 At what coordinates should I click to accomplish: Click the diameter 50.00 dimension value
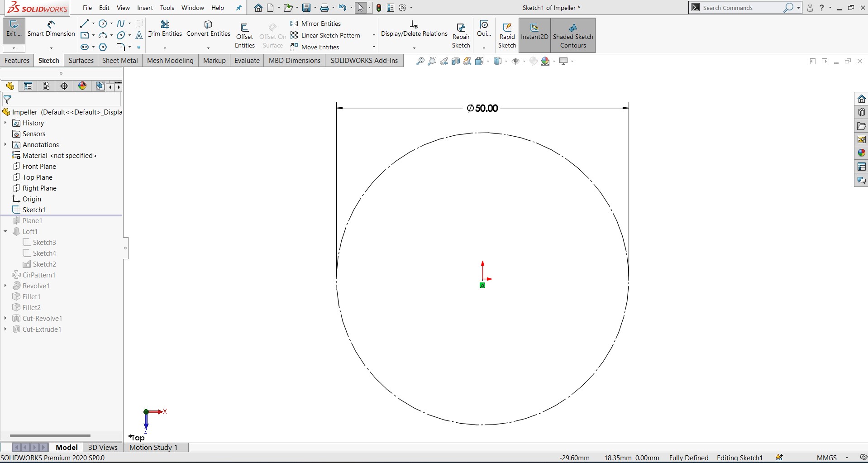tap(482, 108)
